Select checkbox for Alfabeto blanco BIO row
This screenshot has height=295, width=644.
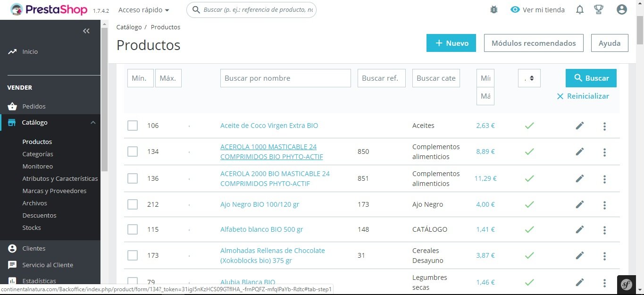[x=133, y=229]
